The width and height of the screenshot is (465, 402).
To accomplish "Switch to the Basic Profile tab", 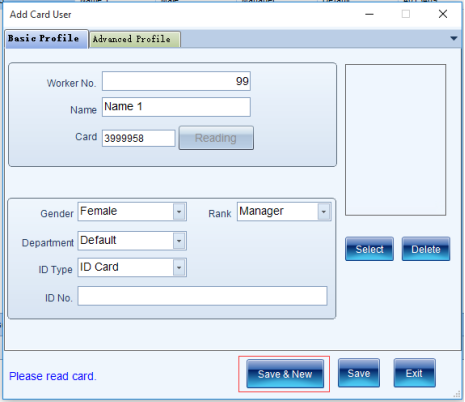I will tap(46, 39).
